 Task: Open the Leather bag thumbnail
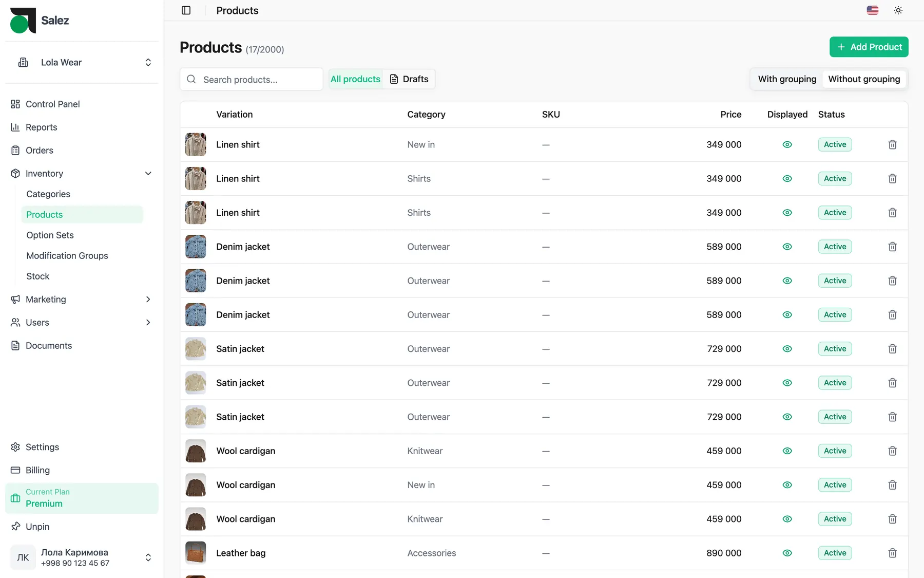196,553
